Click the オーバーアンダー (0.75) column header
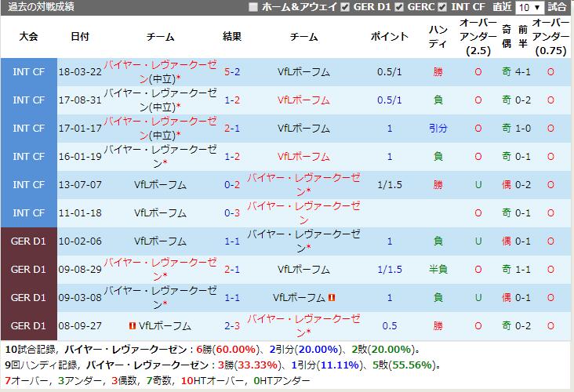 550,36
